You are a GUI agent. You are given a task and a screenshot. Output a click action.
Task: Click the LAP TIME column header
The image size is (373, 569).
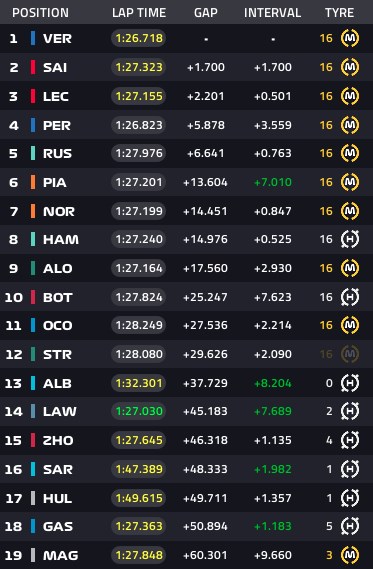coord(139,13)
